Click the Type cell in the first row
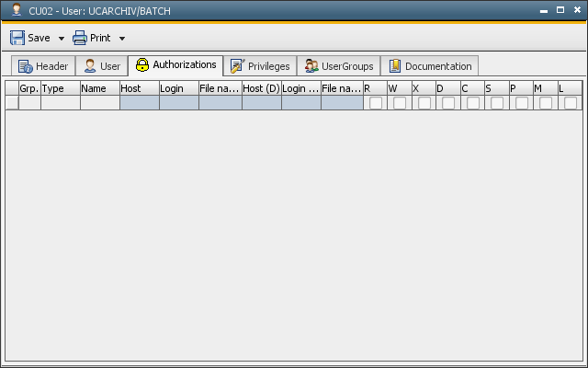This screenshot has height=368, width=588. pos(61,103)
